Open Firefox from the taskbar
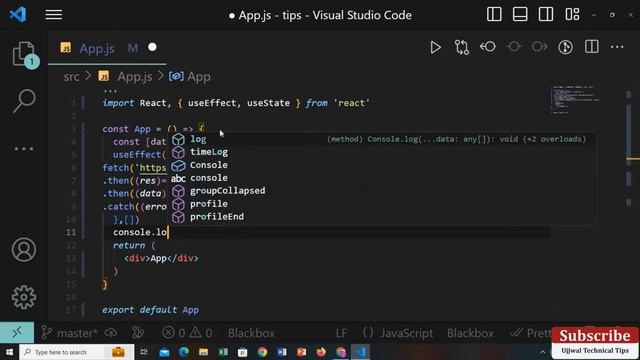 321,352
